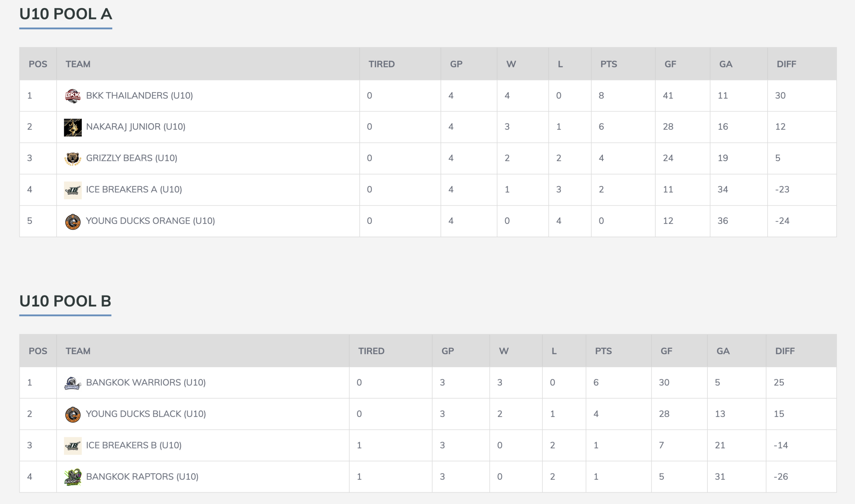Click the DIFF column header in Pool A
This screenshot has width=855, height=504.
click(786, 64)
